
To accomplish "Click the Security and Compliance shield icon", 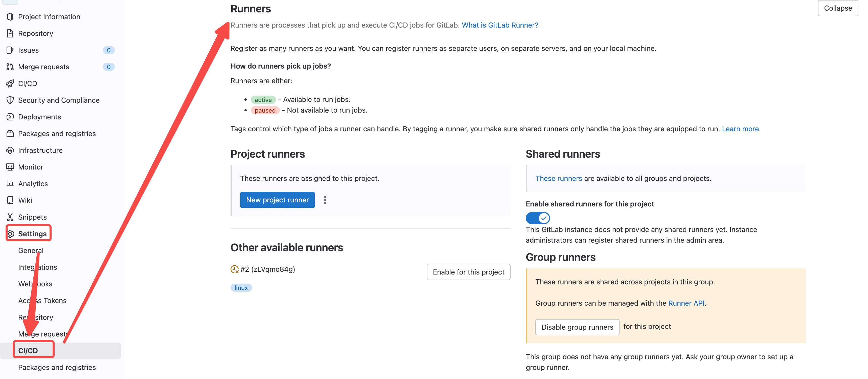I will pos(10,100).
